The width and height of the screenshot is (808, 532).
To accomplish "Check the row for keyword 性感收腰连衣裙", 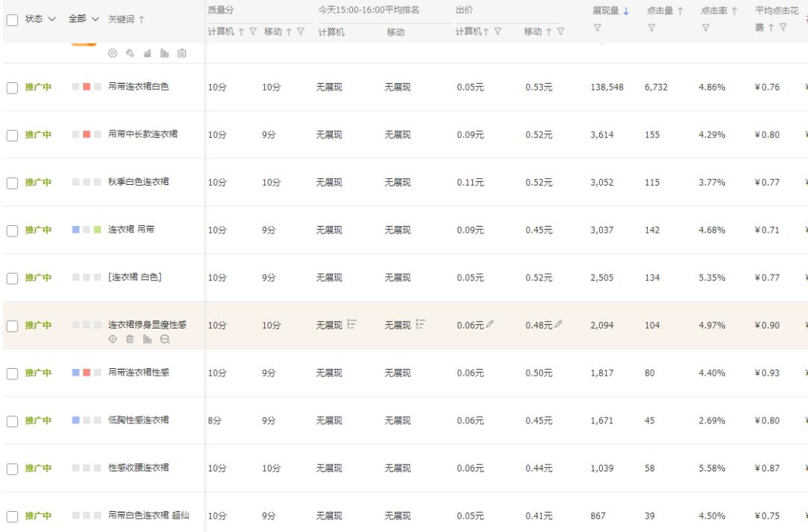I will coord(11,468).
